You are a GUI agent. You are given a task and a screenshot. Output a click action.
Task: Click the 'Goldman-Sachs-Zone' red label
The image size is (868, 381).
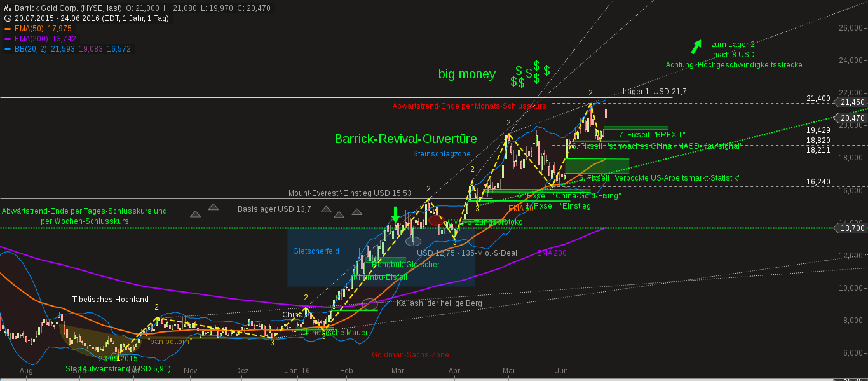click(410, 354)
